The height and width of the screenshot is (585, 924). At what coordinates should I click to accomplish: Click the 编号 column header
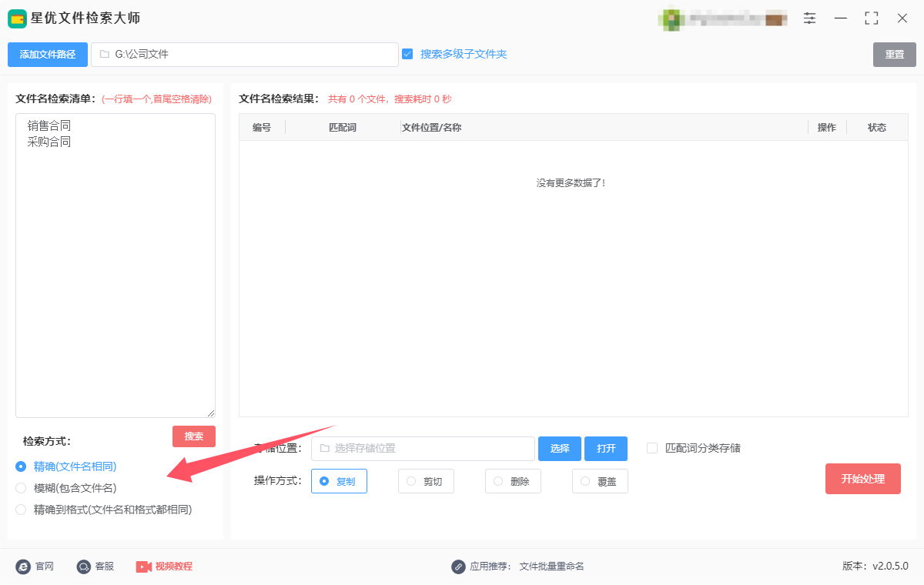[x=262, y=128]
